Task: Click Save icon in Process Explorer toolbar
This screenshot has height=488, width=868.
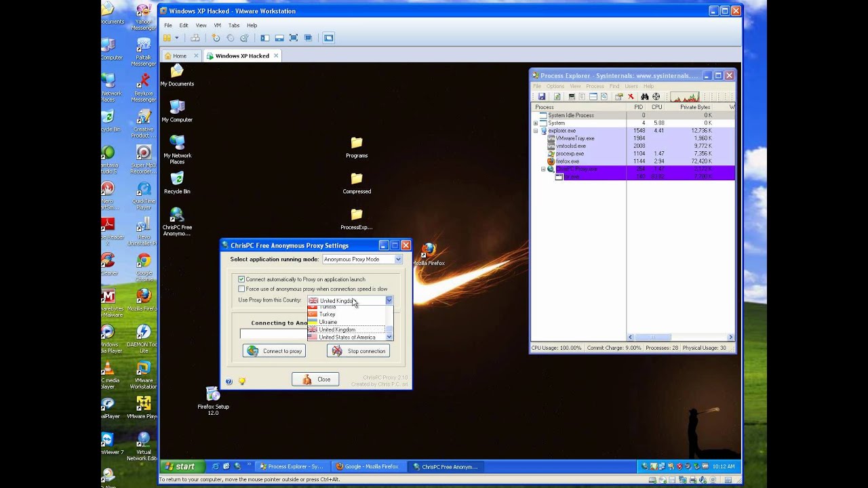Action: click(x=542, y=96)
